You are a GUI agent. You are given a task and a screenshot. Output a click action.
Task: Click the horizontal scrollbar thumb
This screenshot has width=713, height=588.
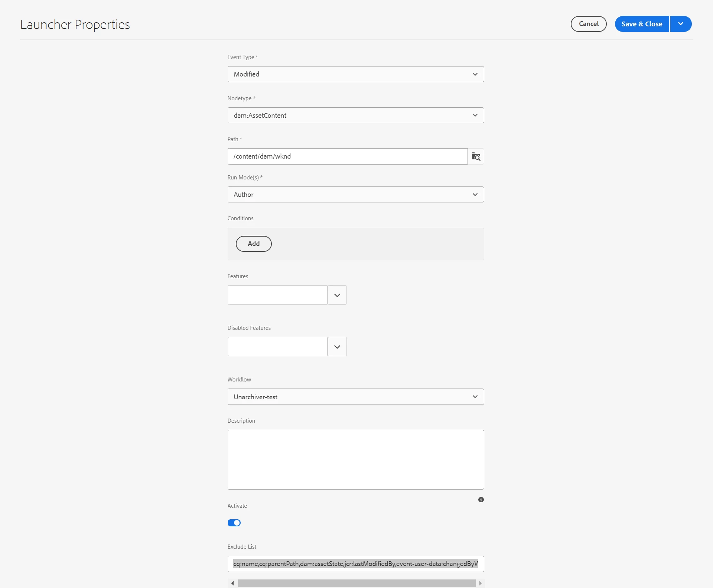click(x=356, y=583)
